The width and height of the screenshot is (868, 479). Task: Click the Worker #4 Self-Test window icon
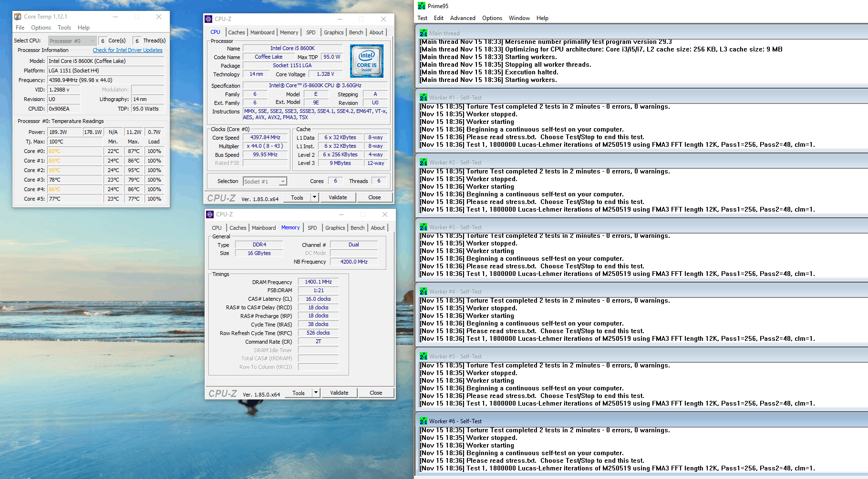pyautogui.click(x=424, y=291)
